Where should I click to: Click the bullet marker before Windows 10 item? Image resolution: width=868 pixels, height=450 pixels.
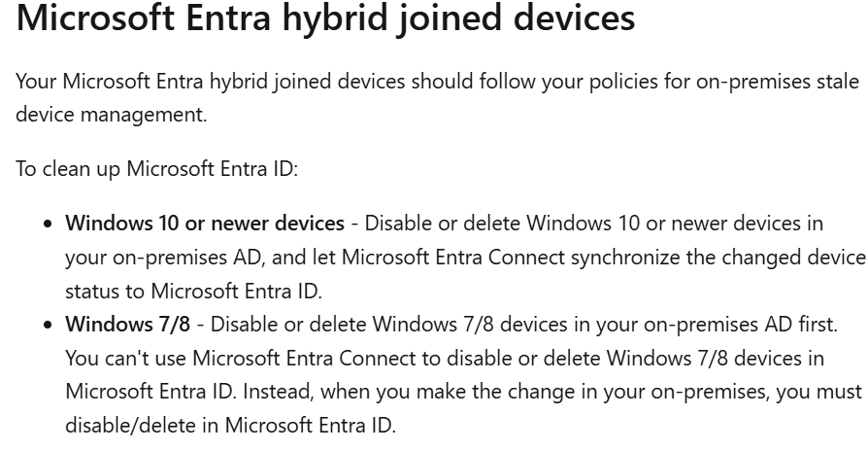pyautogui.click(x=50, y=225)
